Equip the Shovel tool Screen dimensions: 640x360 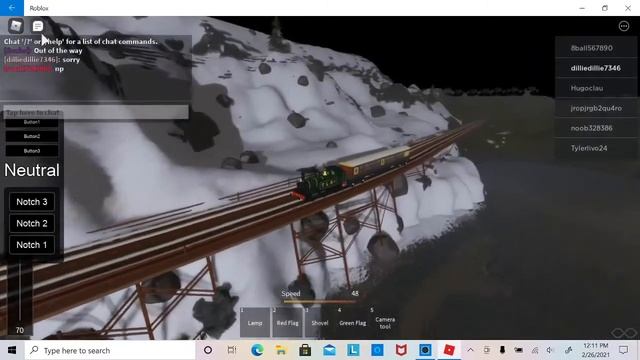coord(320,322)
